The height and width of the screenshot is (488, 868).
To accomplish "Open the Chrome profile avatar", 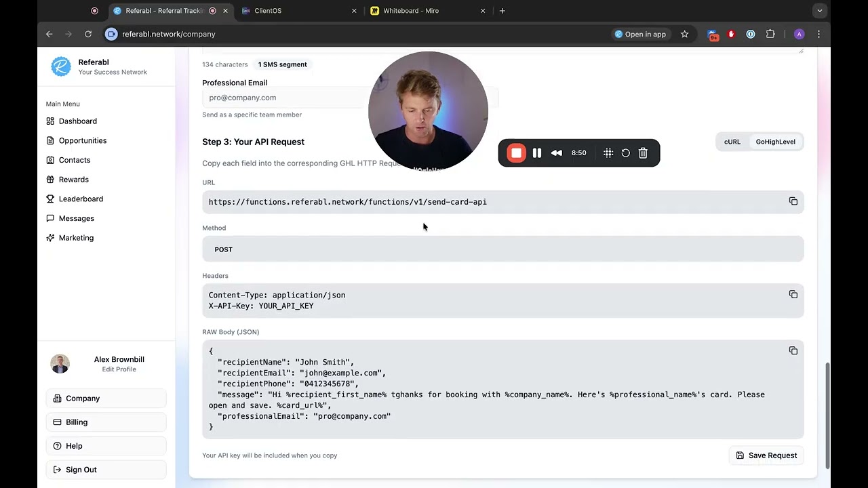I will (x=799, y=34).
